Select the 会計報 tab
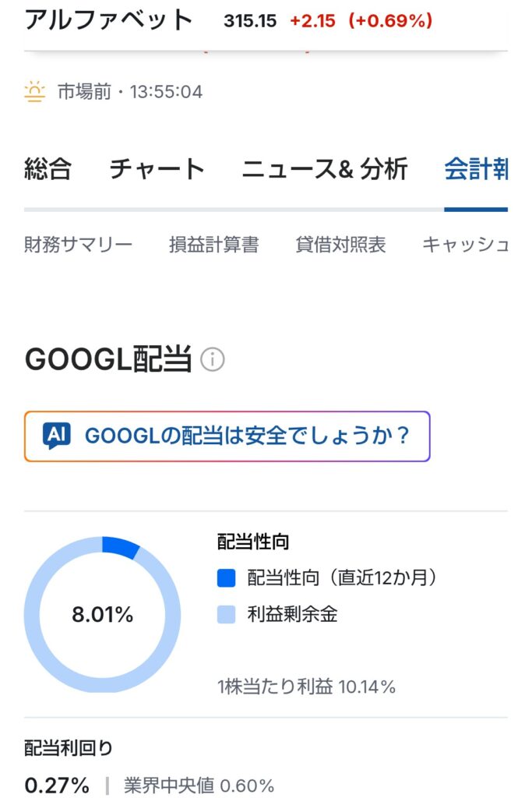The height and width of the screenshot is (798, 532). (x=476, y=168)
